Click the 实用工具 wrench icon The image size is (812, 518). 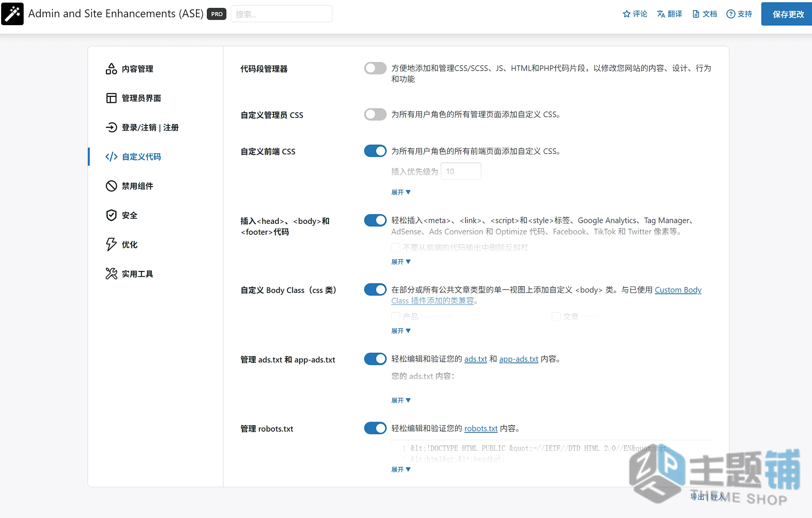pos(111,274)
